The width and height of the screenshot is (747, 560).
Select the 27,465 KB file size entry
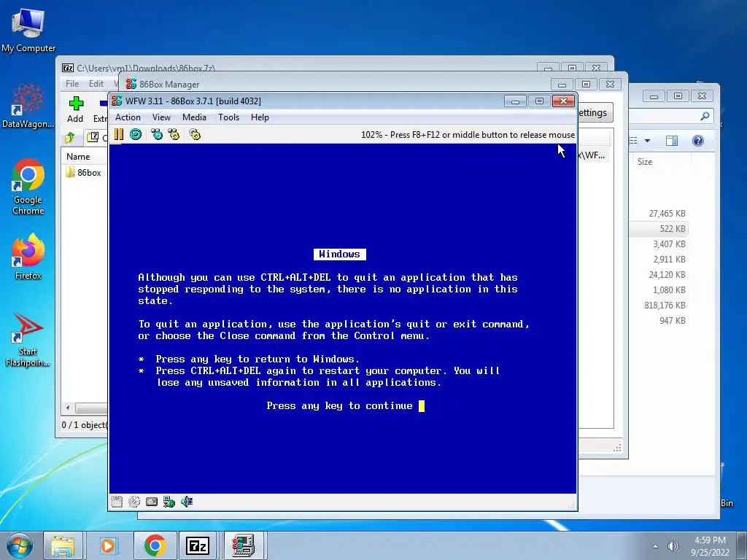coord(667,214)
